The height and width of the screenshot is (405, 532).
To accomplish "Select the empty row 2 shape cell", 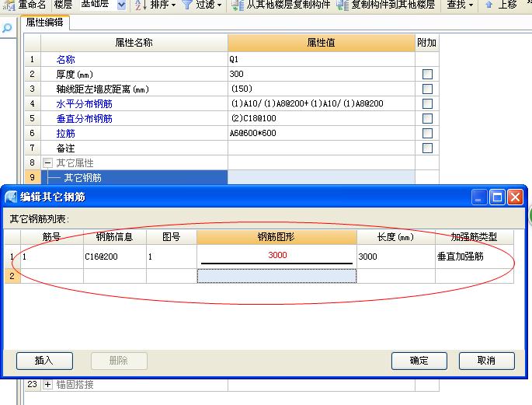I will click(276, 276).
